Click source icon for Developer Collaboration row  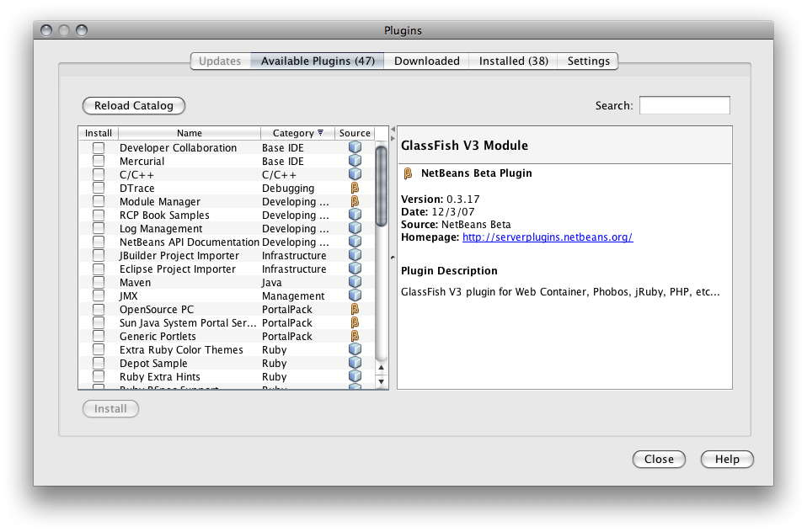[355, 147]
